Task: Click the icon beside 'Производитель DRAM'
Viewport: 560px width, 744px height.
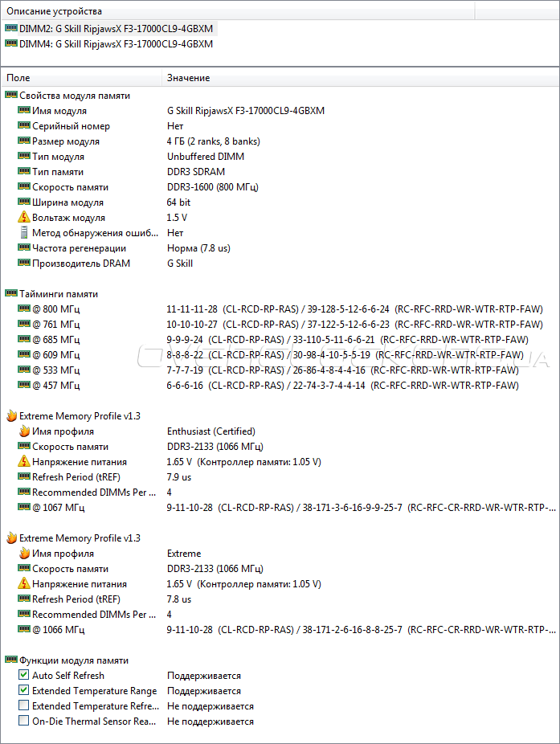Action: click(x=24, y=263)
